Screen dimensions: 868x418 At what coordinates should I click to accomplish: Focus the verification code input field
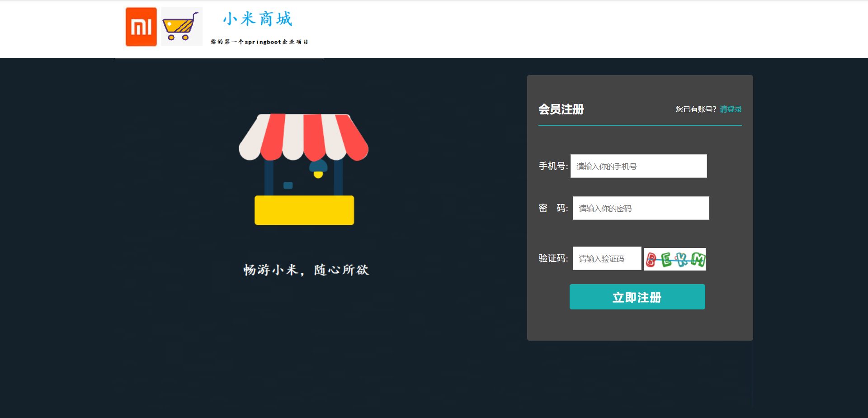click(x=607, y=258)
